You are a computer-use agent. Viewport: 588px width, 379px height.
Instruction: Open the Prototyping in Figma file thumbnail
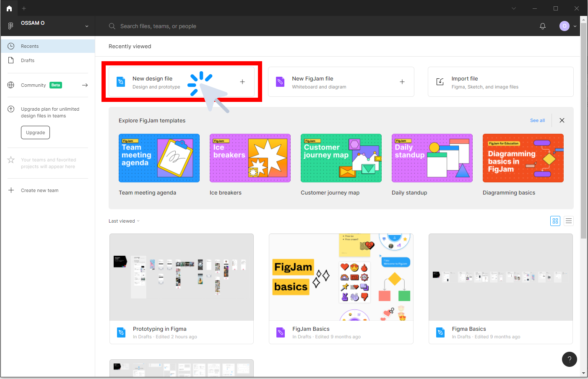(x=182, y=277)
